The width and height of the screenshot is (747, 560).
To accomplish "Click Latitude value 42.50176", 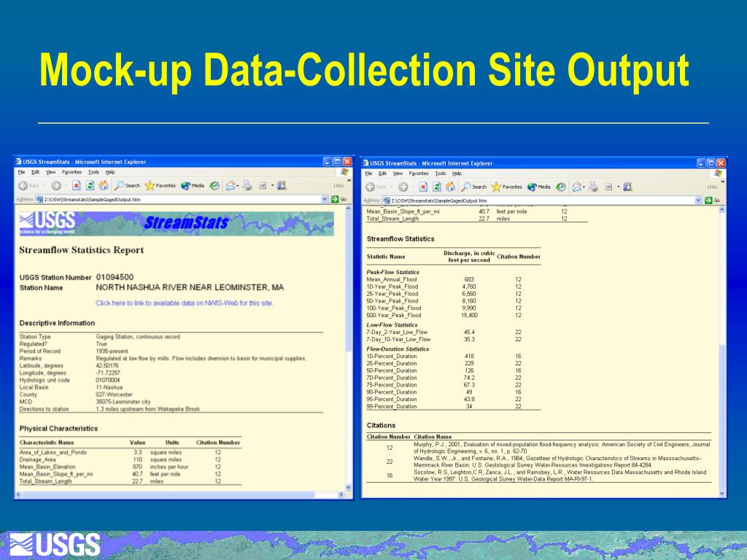I will (107, 366).
